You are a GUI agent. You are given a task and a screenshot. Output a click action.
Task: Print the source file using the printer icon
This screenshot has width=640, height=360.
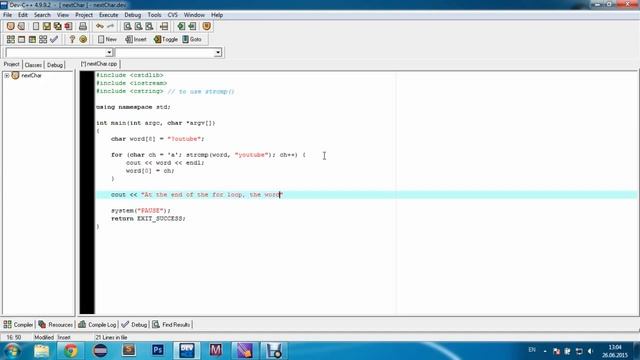(83, 26)
